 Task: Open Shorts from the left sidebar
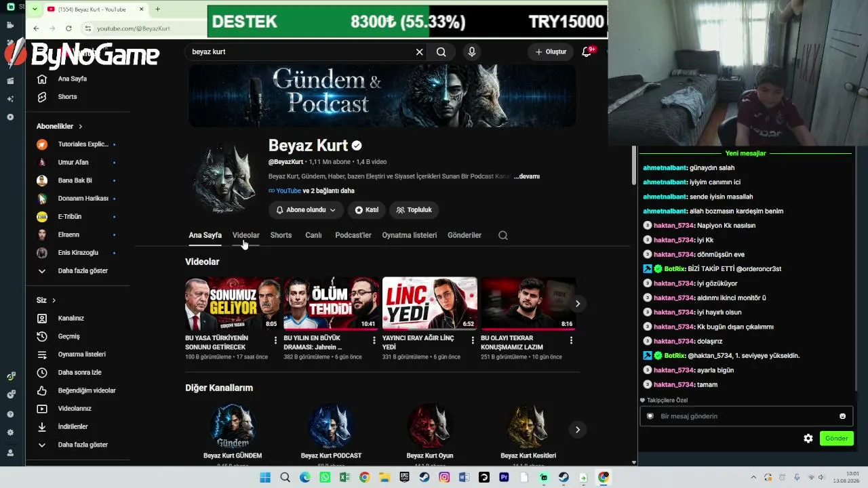(68, 97)
